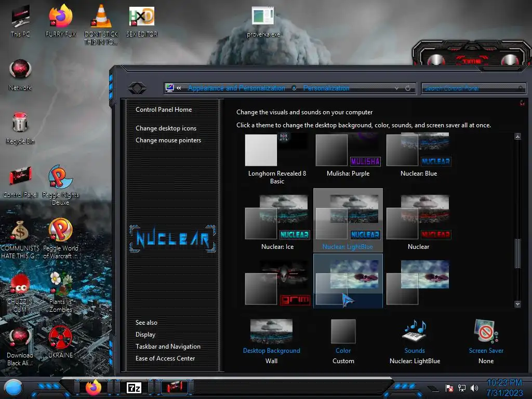The height and width of the screenshot is (399, 532).
Task: Select the Longhorn Revealed 8 Basic theme
Action: coord(277,159)
